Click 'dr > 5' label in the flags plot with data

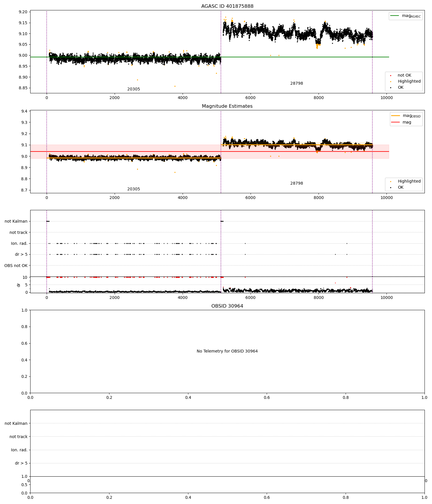[21, 255]
